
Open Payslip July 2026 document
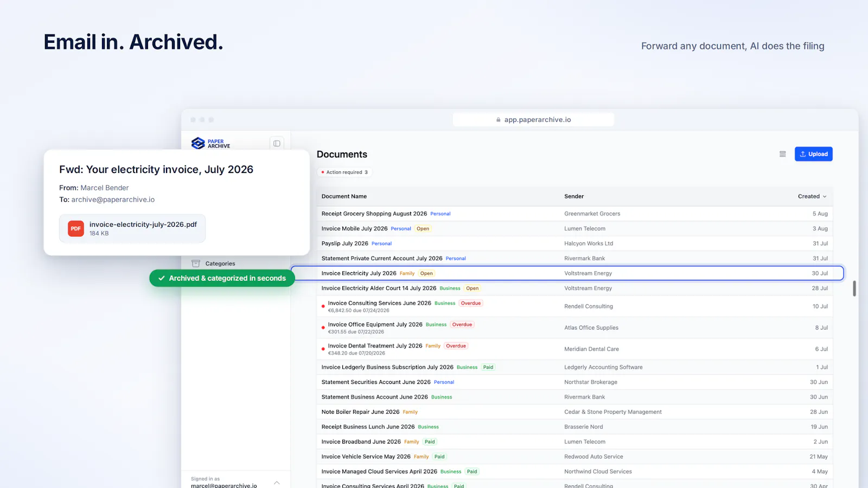(344, 243)
